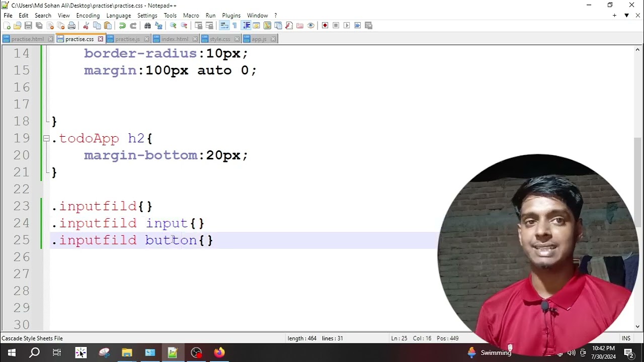Switch to the style.css tab
644x362 pixels.
pyautogui.click(x=220, y=39)
